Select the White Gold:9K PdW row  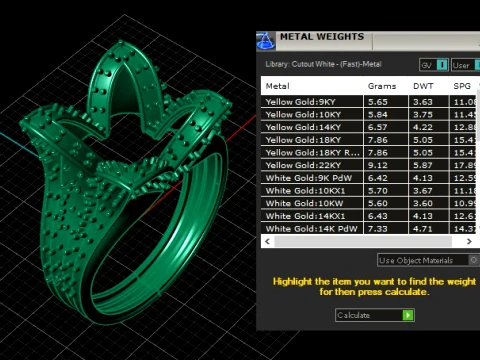[369, 178]
